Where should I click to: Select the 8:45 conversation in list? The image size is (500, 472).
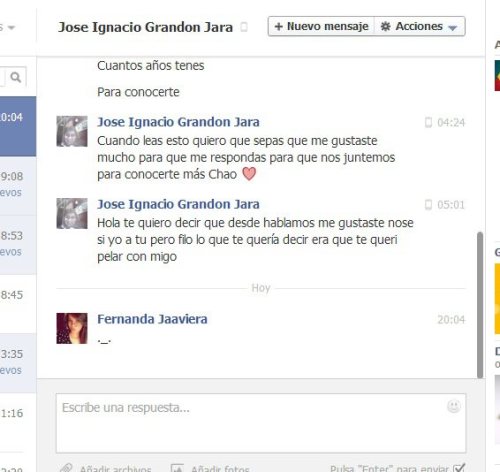point(18,304)
